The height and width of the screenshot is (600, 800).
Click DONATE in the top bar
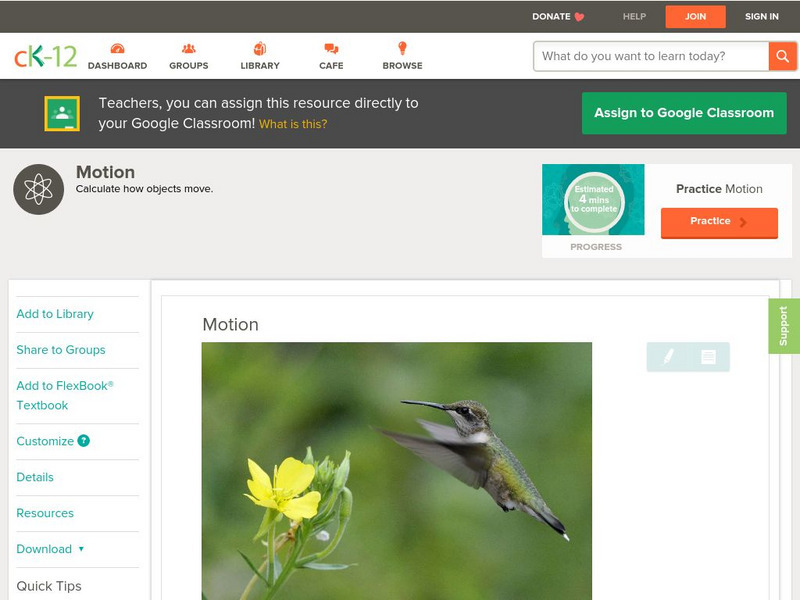[551, 16]
